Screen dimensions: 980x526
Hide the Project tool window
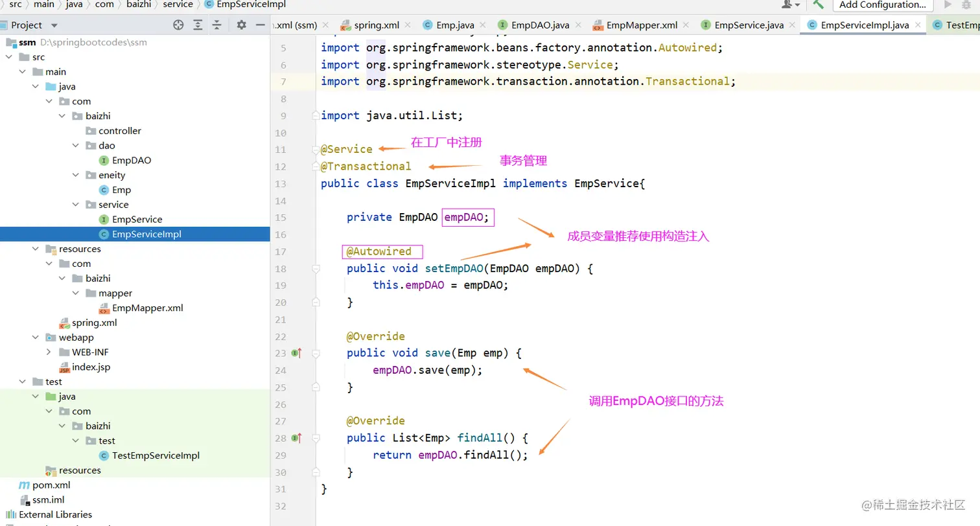(x=261, y=25)
